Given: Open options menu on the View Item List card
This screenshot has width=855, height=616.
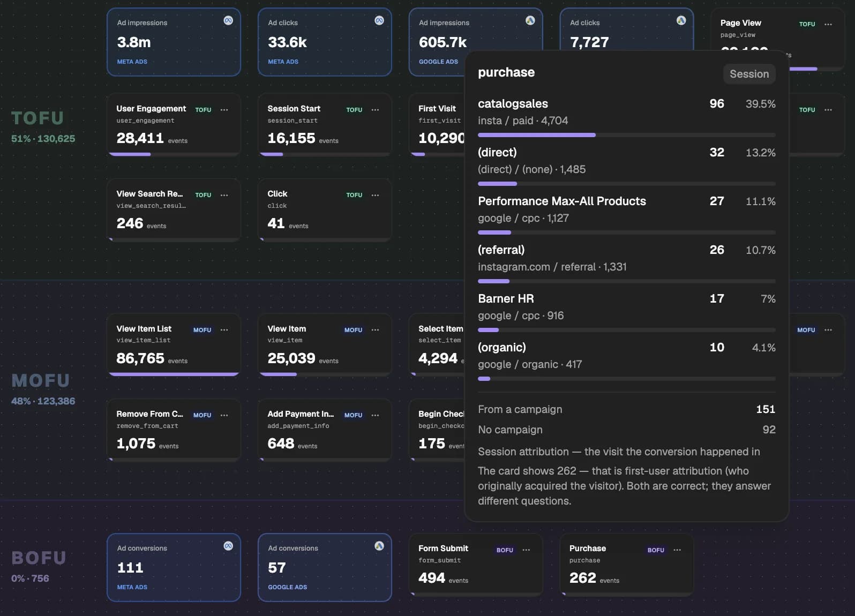Looking at the screenshot, I should coord(224,330).
